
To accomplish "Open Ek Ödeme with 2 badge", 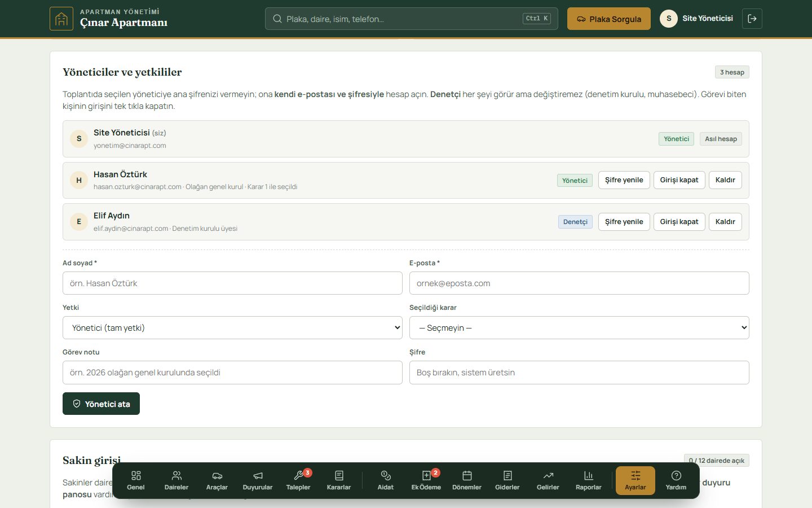I will click(x=426, y=480).
